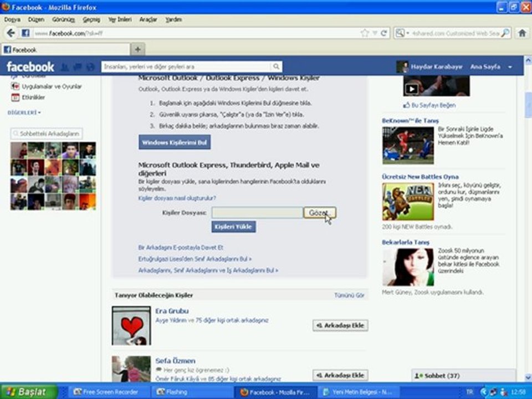The width and height of the screenshot is (532, 399).
Task: Open the Yer İmleri menu
Action: pyautogui.click(x=120, y=20)
